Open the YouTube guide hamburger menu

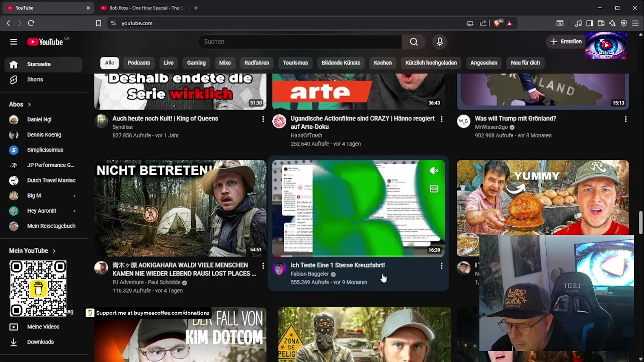click(x=14, y=42)
